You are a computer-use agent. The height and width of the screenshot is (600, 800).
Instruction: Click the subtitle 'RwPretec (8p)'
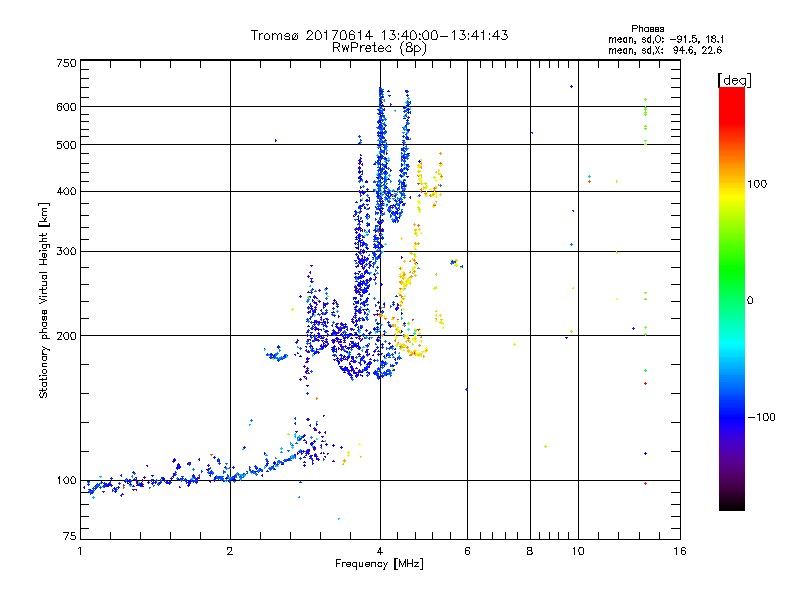(x=379, y=48)
